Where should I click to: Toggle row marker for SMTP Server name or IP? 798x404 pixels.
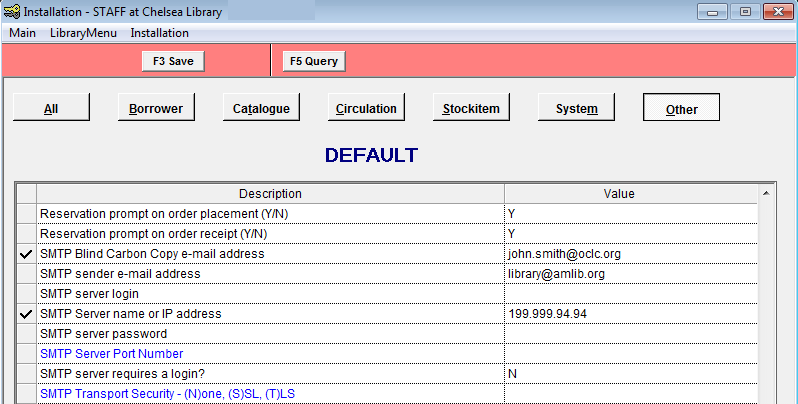[x=26, y=314]
